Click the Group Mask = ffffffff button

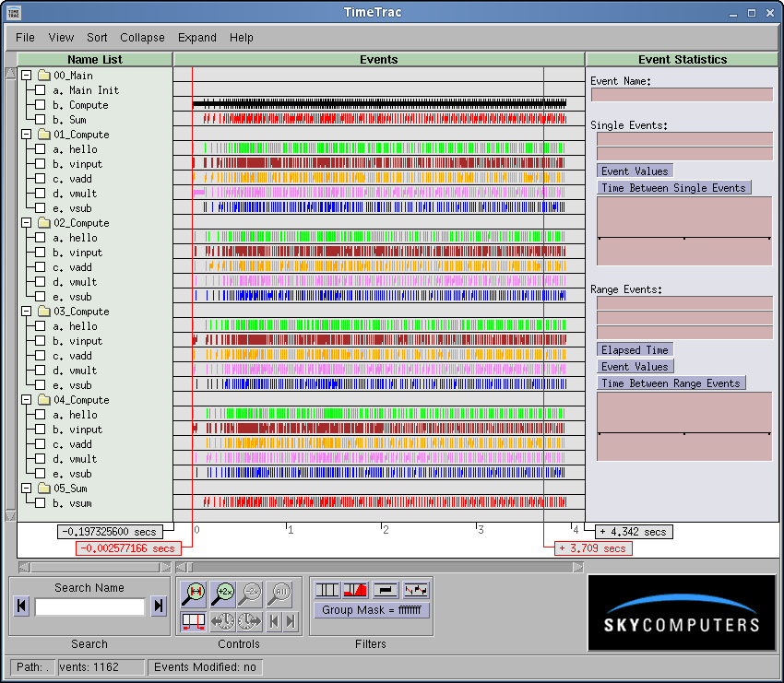(372, 610)
